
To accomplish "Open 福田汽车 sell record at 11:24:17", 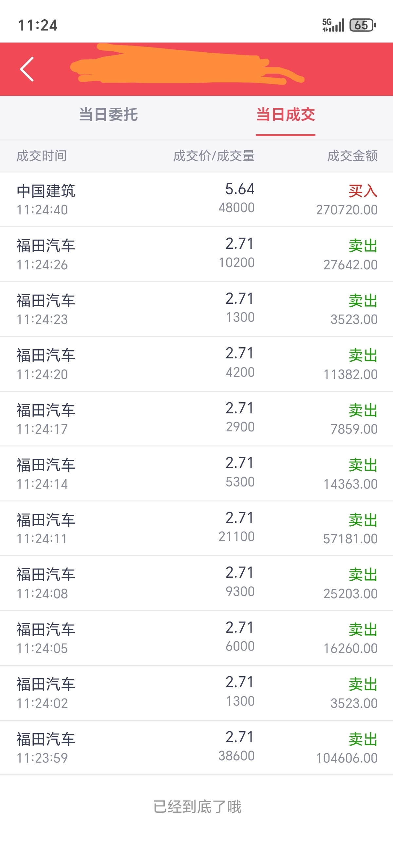I will coord(196,419).
